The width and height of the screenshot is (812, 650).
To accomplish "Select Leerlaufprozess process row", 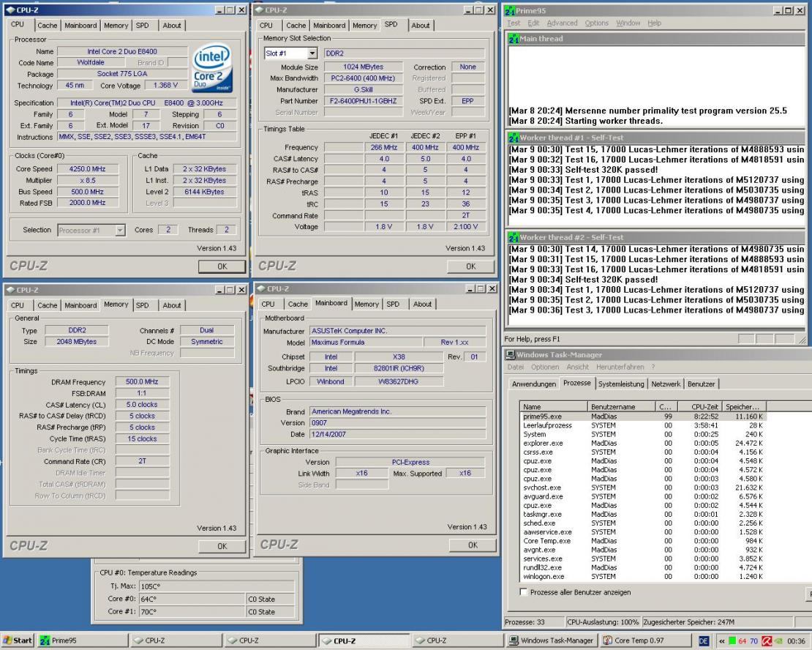I will [x=643, y=425].
